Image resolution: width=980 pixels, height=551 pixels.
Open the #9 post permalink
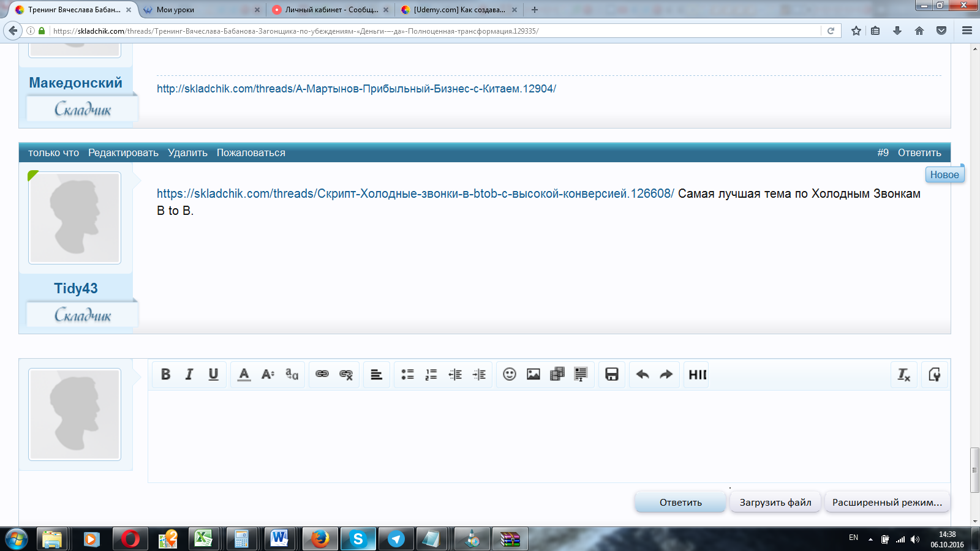pos(883,152)
